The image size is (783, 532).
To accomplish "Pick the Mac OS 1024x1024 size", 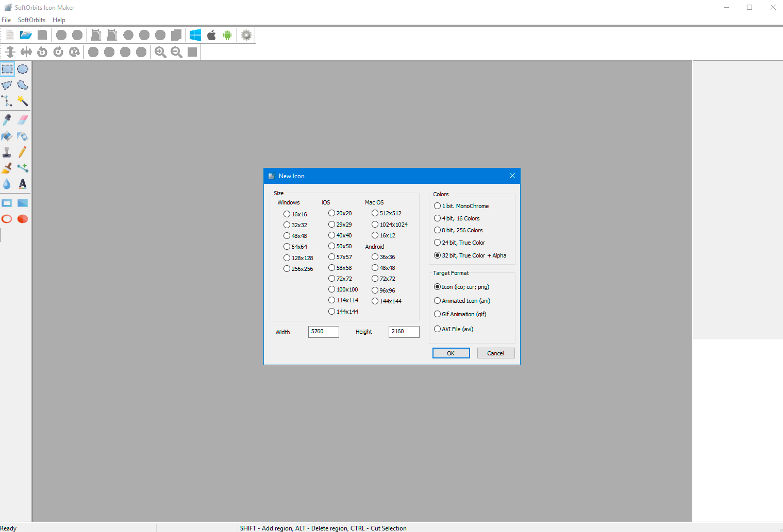I will [390, 225].
